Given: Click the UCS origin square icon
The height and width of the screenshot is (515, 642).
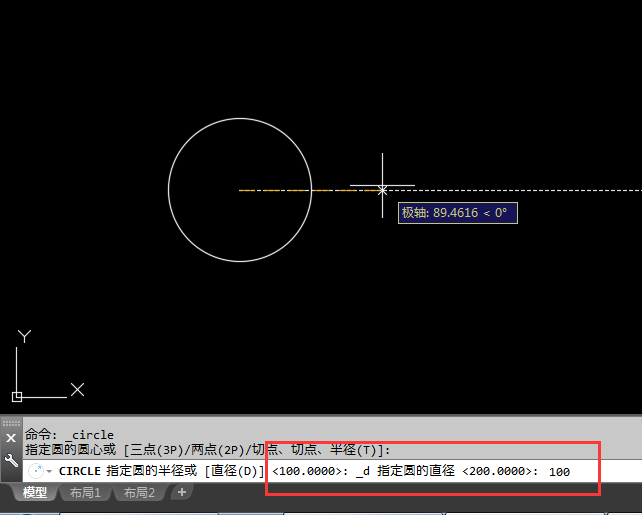Looking at the screenshot, I should (x=17, y=397).
